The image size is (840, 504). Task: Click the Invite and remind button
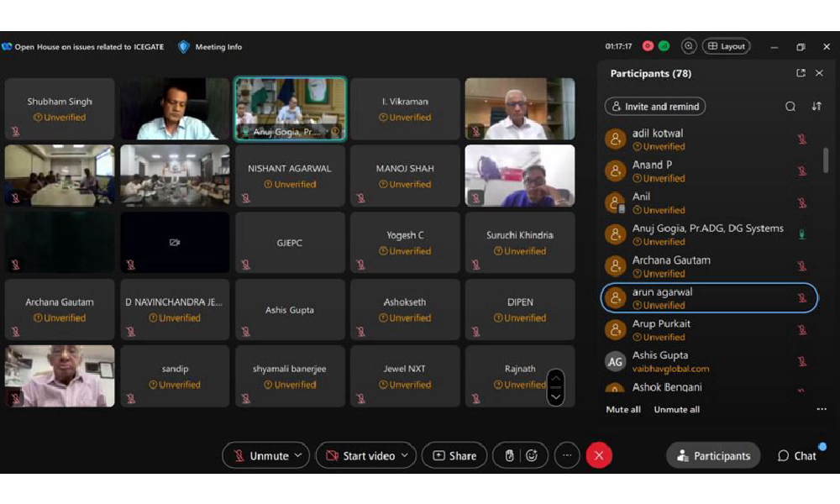coord(655,107)
